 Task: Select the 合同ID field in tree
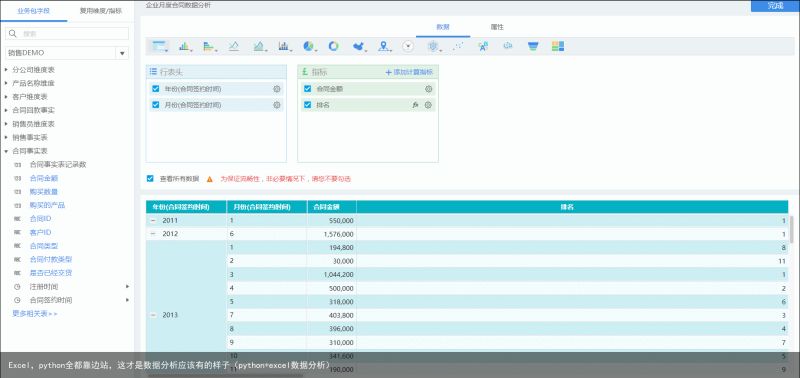pyautogui.click(x=40, y=218)
